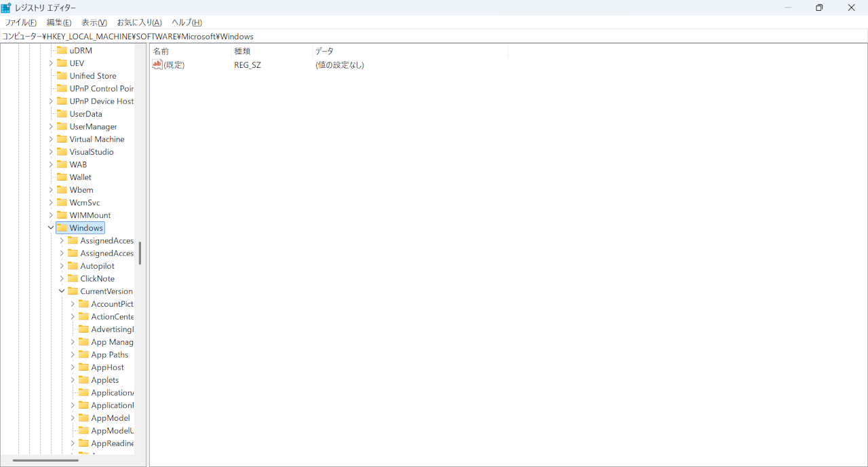The width and height of the screenshot is (868, 467).
Task: Select the (既定) value name
Action: [x=174, y=65]
